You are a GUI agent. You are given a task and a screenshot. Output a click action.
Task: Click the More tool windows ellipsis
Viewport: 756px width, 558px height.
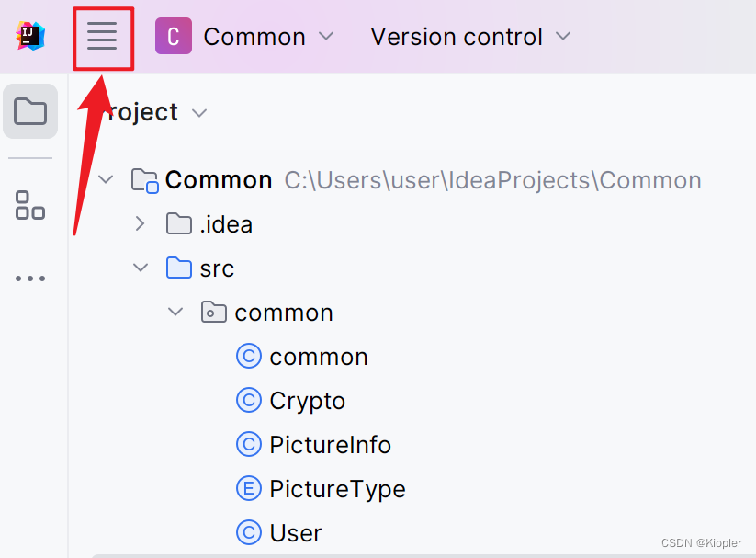tap(30, 279)
